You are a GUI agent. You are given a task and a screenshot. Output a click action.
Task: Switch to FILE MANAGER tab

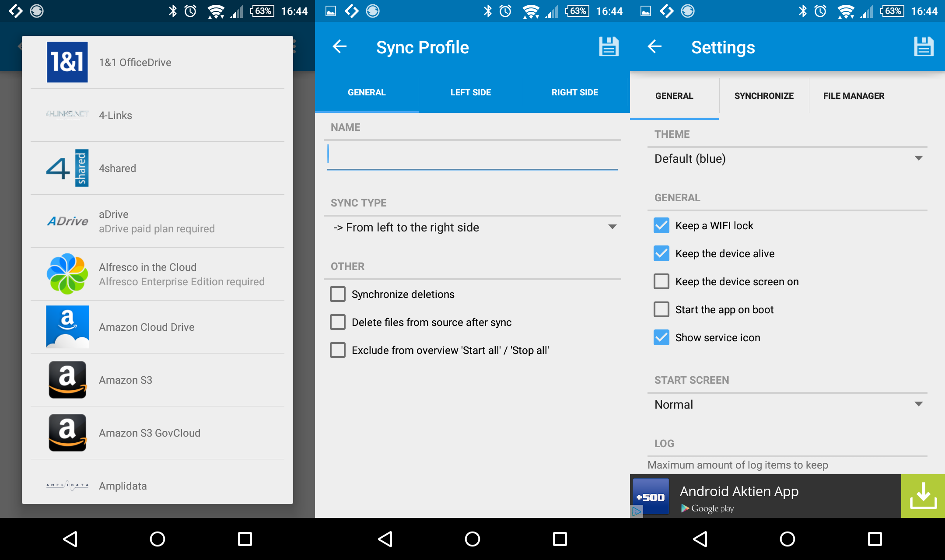coord(854,96)
